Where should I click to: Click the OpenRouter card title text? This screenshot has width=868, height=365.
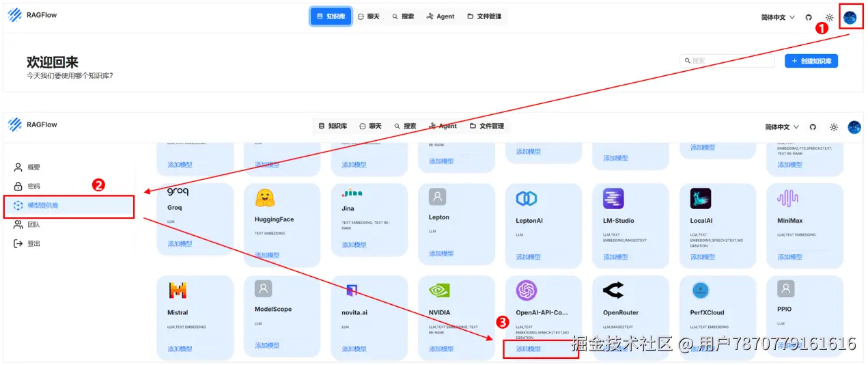(620, 312)
